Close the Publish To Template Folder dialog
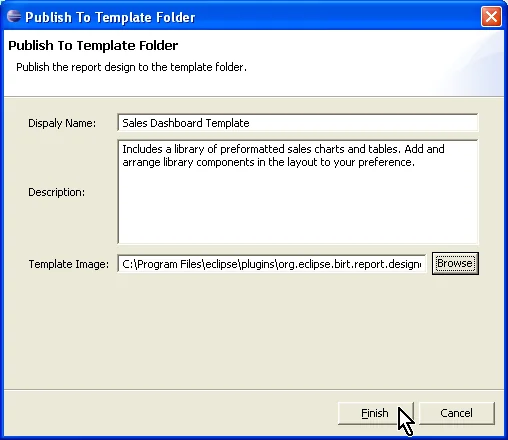 [x=491, y=16]
